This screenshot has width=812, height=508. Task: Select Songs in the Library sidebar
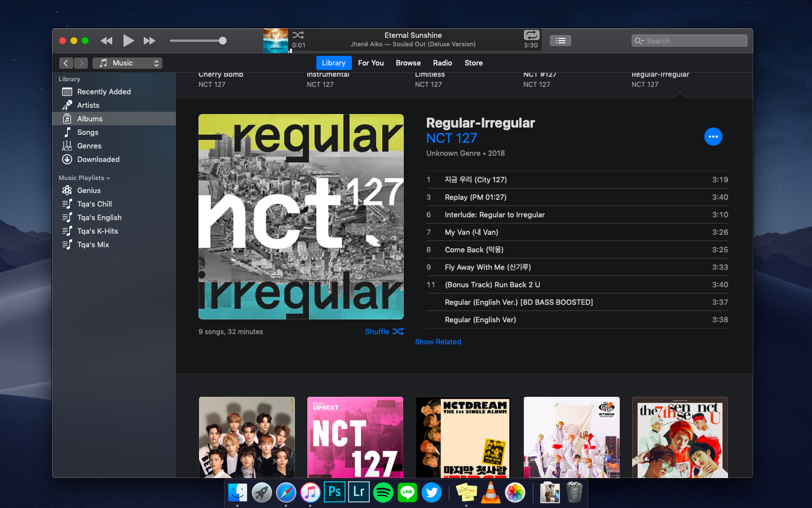pyautogui.click(x=114, y=132)
